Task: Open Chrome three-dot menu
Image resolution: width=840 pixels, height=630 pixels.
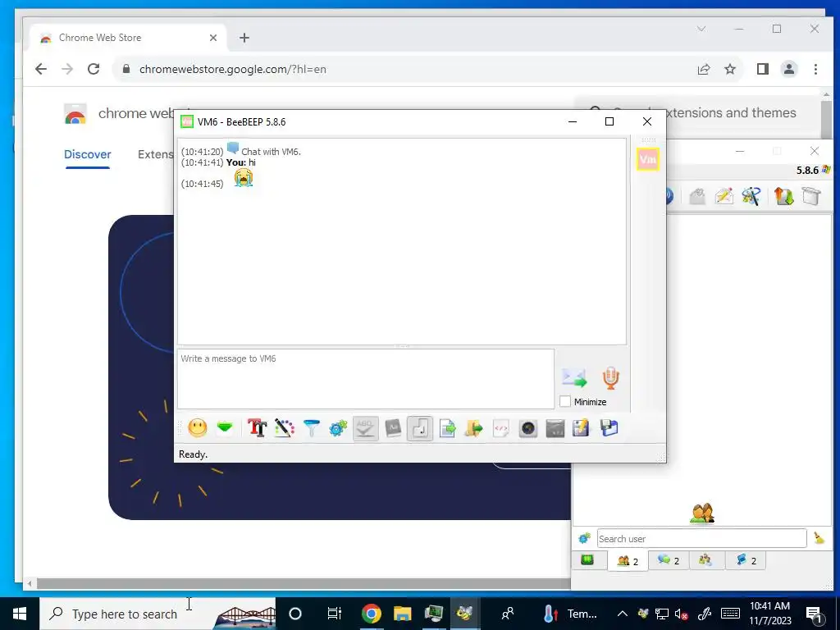Action: (x=815, y=69)
